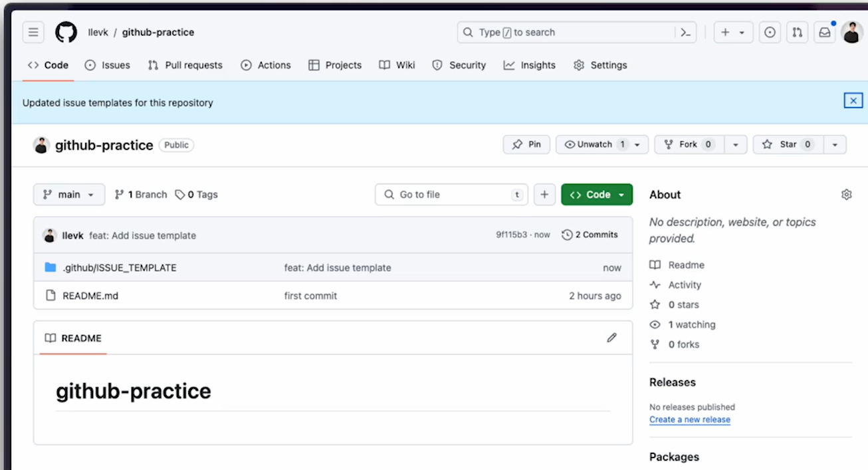The height and width of the screenshot is (470, 868).
Task: Click the llevk avatar in commit row
Action: click(x=50, y=235)
